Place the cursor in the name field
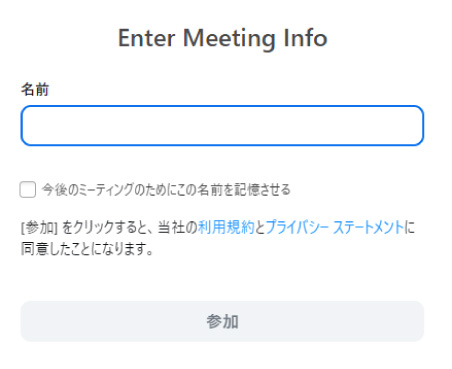 pyautogui.click(x=222, y=126)
